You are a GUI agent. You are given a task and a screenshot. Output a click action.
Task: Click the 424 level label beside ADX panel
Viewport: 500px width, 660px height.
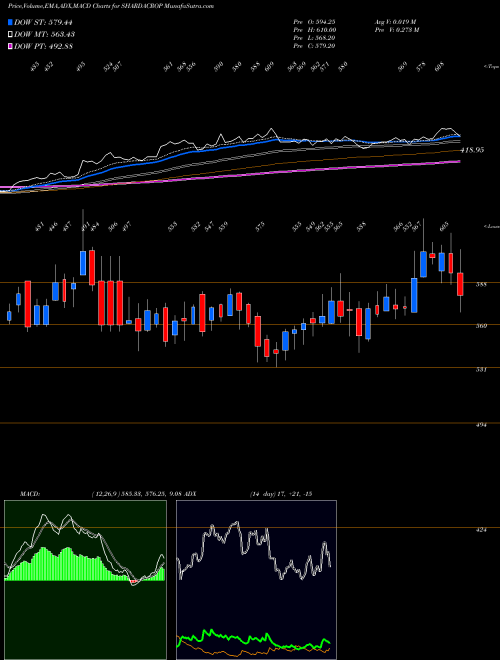click(481, 530)
